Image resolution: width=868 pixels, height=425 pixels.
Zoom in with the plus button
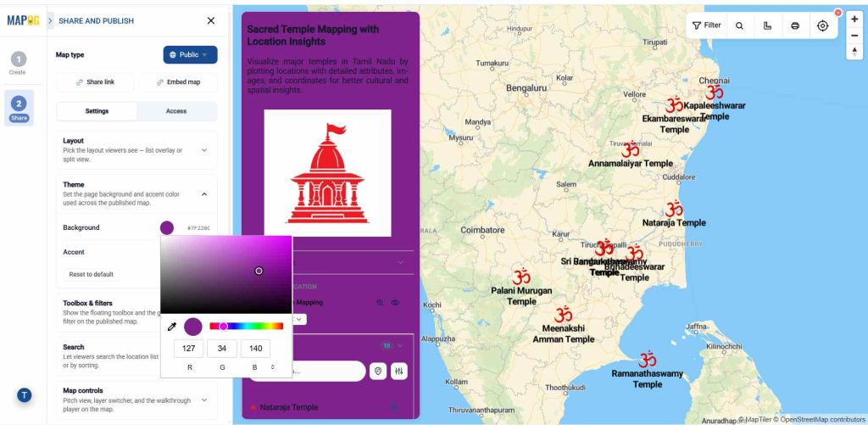(x=854, y=19)
